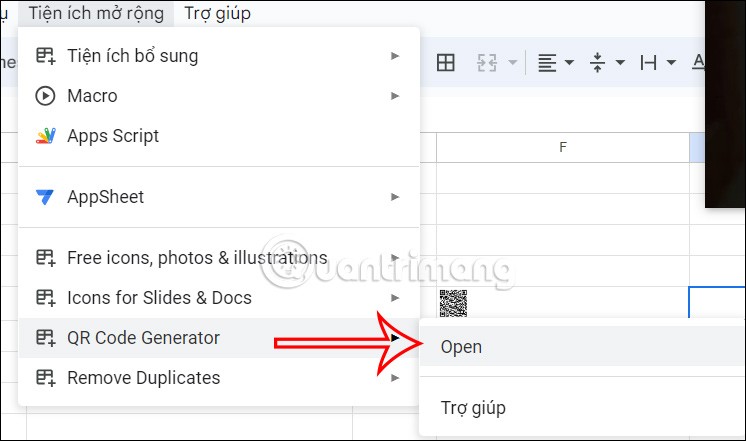Open the Trợ giúp menu bar item
Viewport: 746px width, 441px height.
pyautogui.click(x=217, y=13)
